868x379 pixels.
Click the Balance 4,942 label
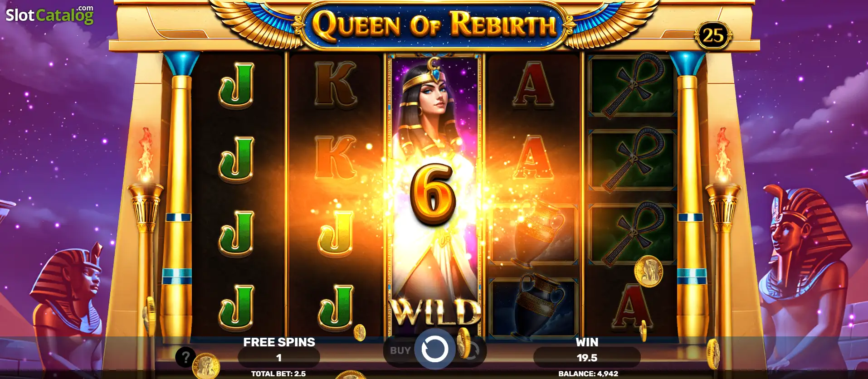point(588,374)
